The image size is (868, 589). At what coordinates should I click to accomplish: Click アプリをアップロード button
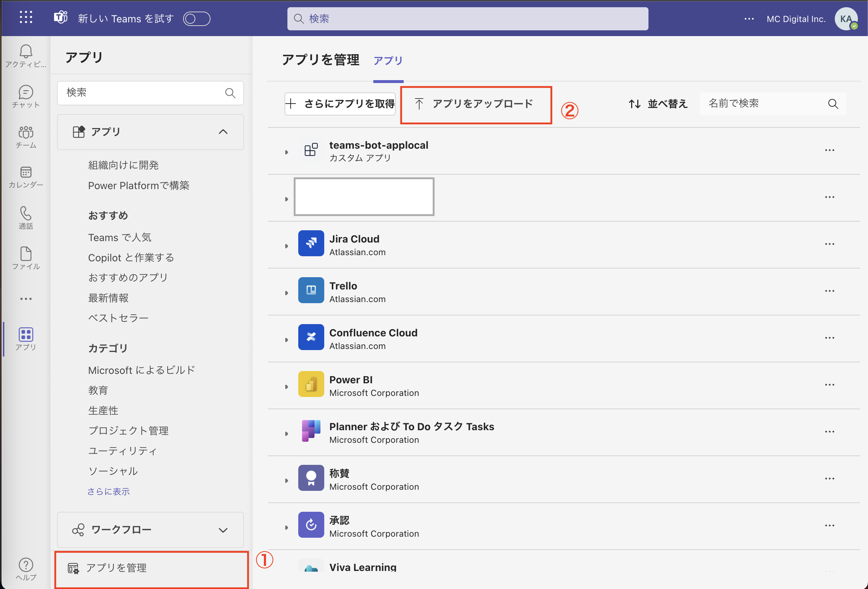[x=474, y=104]
